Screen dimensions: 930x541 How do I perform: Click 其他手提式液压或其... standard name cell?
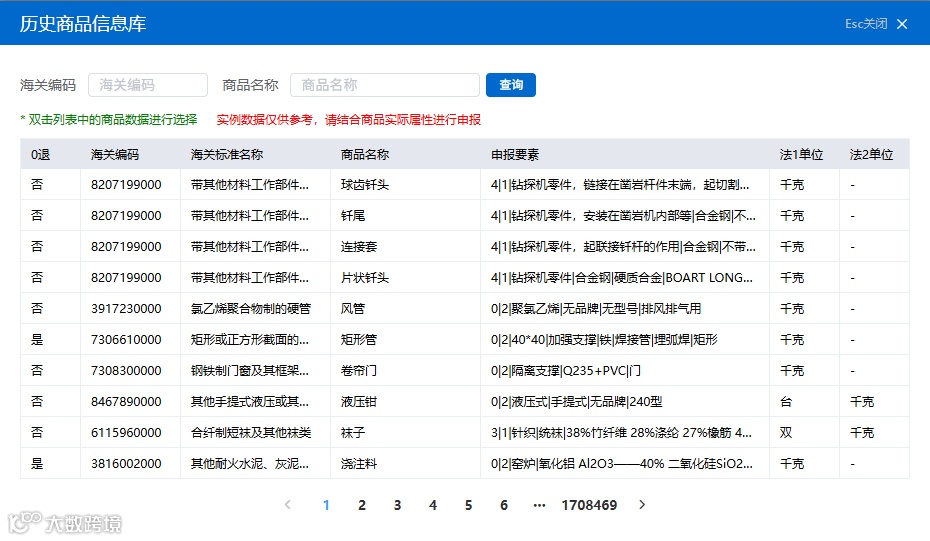[x=250, y=402]
